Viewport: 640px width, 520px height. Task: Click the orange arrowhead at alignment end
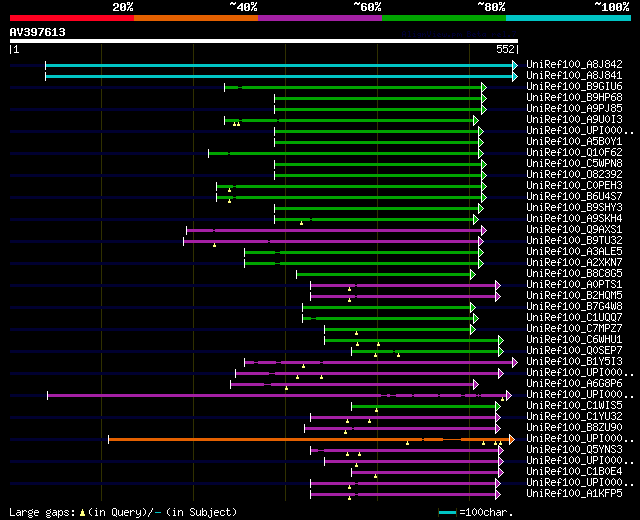[x=512, y=440]
